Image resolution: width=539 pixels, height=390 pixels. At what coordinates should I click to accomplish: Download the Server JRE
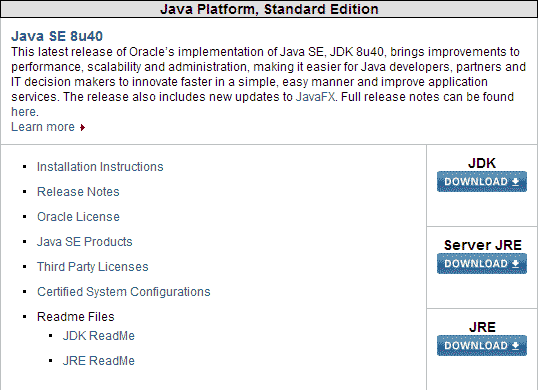point(482,264)
